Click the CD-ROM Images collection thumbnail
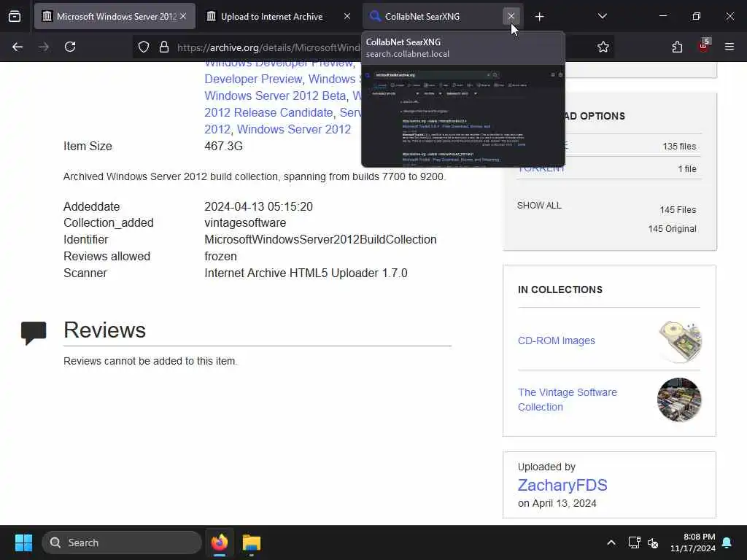The height and width of the screenshot is (560, 747). click(x=680, y=341)
